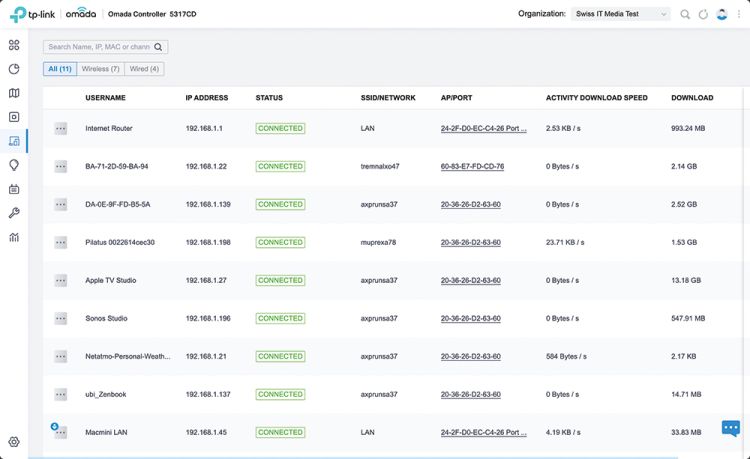Sort by the USERNAME column header

[105, 98]
